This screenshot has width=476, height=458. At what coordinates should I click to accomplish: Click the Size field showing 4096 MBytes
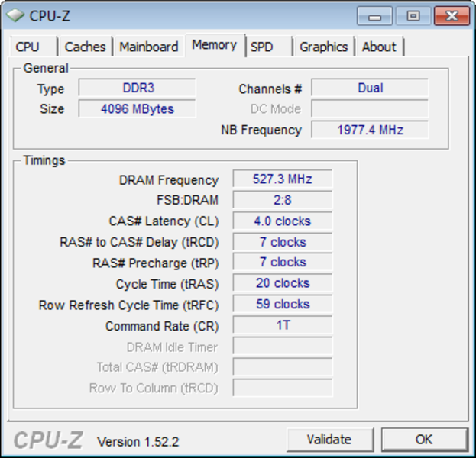(137, 108)
